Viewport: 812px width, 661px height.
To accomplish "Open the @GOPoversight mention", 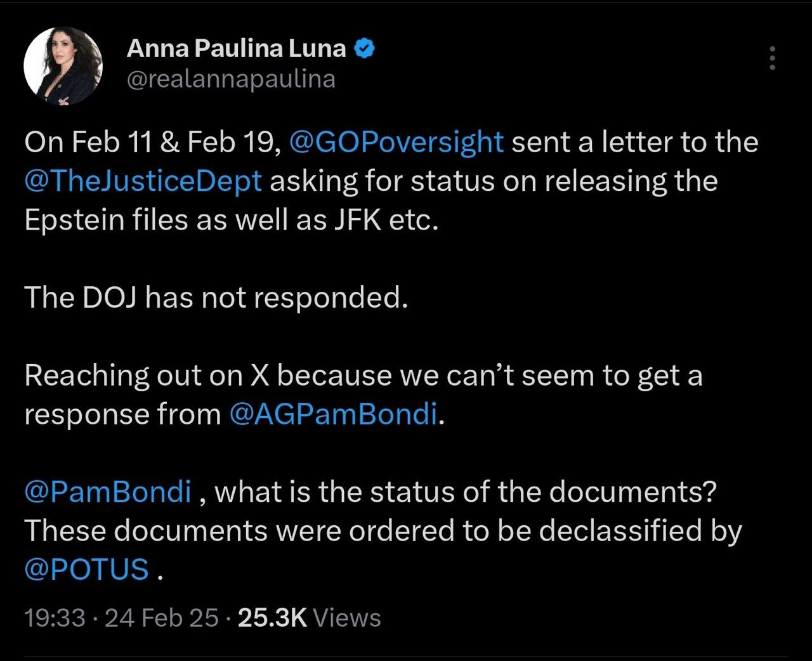I will 396,141.
